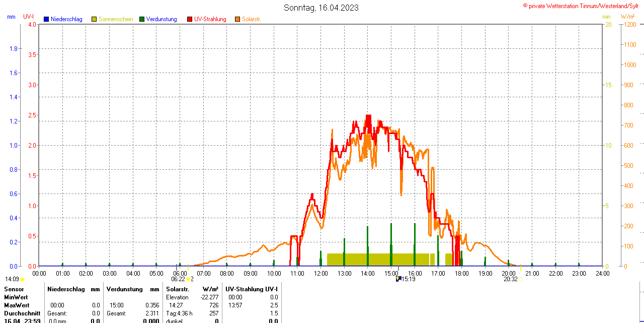Image resolution: width=644 pixels, height=323 pixels.
Task: Click the green Verdunstung legend square
Action: 142,19
